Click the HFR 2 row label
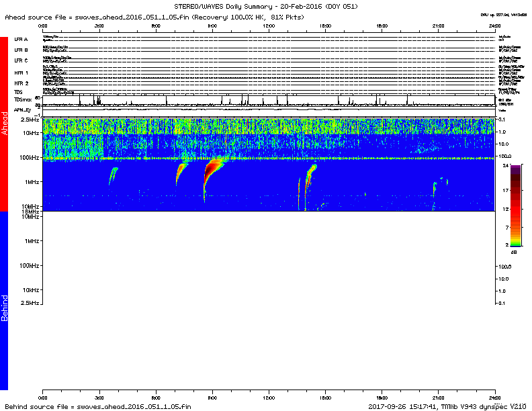This screenshot has height=411, width=532. pyautogui.click(x=21, y=83)
